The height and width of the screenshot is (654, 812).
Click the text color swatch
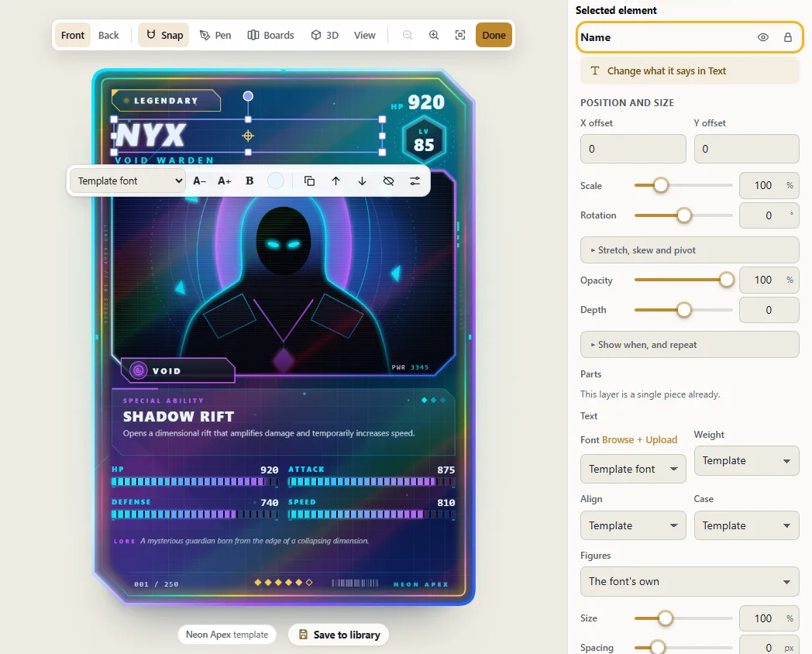(x=276, y=181)
